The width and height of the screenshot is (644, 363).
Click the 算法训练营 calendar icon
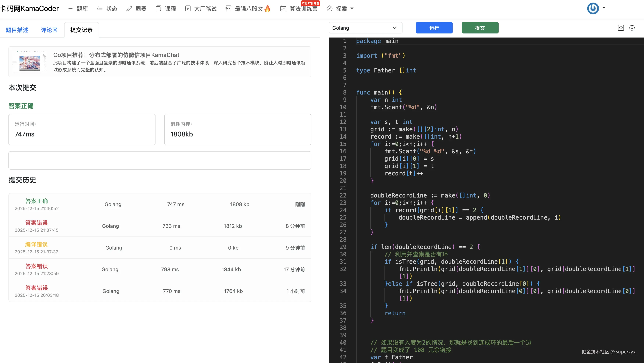pos(283,9)
